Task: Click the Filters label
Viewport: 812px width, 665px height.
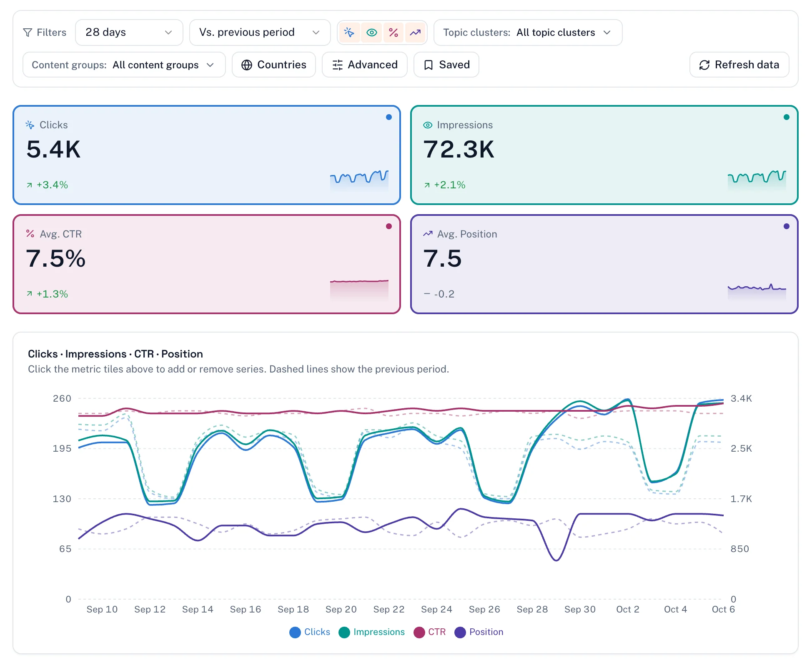Action: [x=52, y=32]
